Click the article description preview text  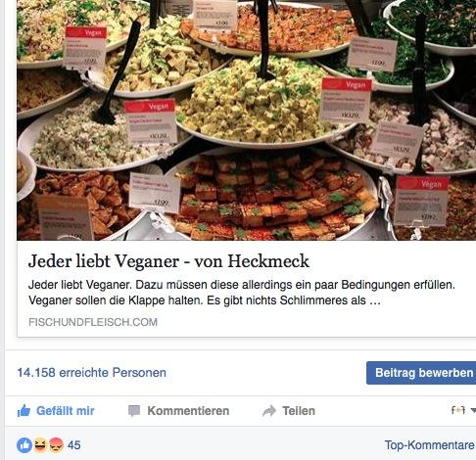(242, 293)
